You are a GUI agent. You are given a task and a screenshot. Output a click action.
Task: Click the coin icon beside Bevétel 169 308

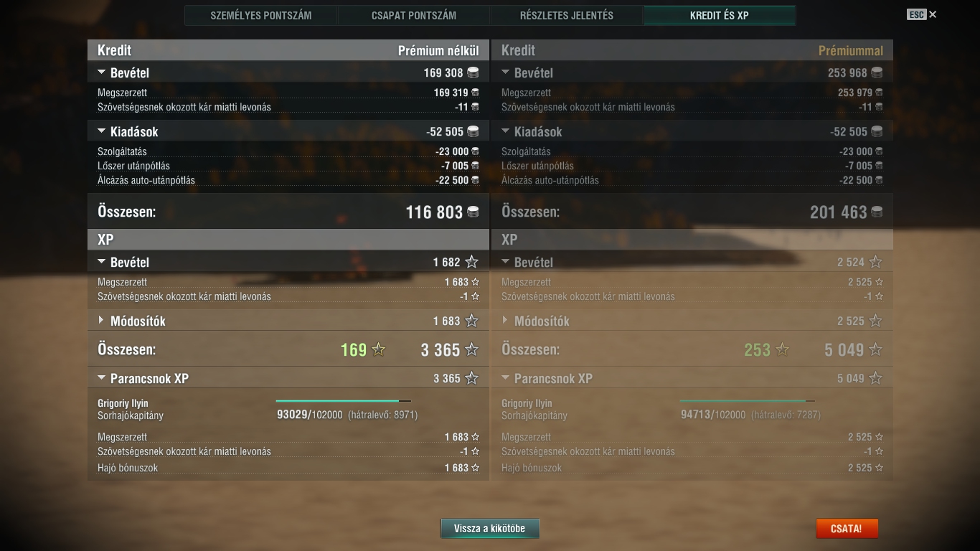click(473, 72)
